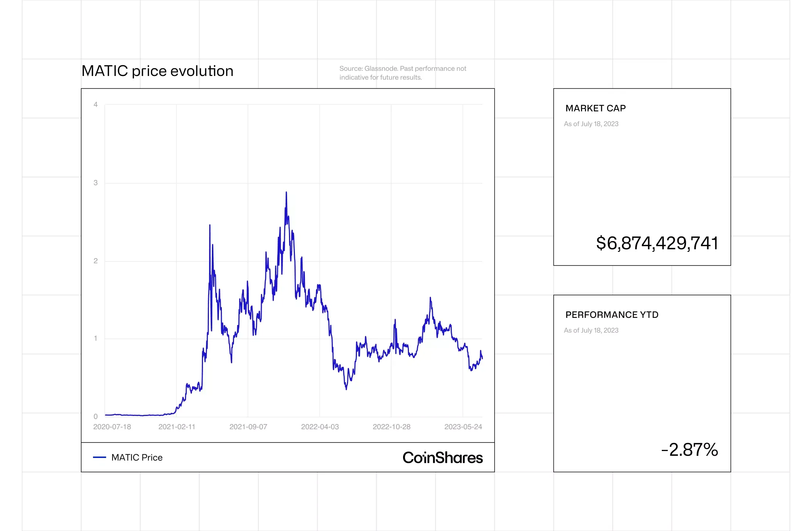Click the CoinShares logo
The width and height of the screenshot is (812, 531).
[x=443, y=458]
